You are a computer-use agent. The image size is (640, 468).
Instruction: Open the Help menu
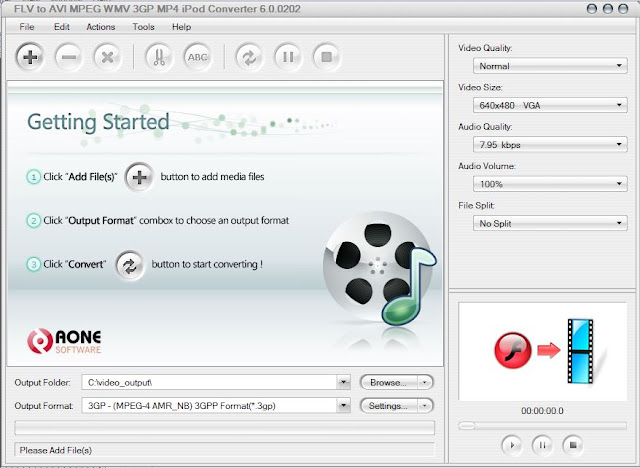(181, 27)
